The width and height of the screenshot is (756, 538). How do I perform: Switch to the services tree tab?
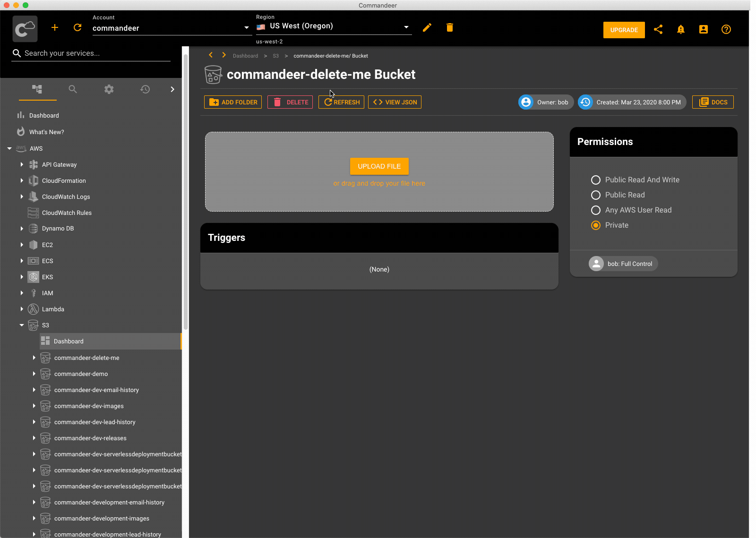click(x=37, y=89)
